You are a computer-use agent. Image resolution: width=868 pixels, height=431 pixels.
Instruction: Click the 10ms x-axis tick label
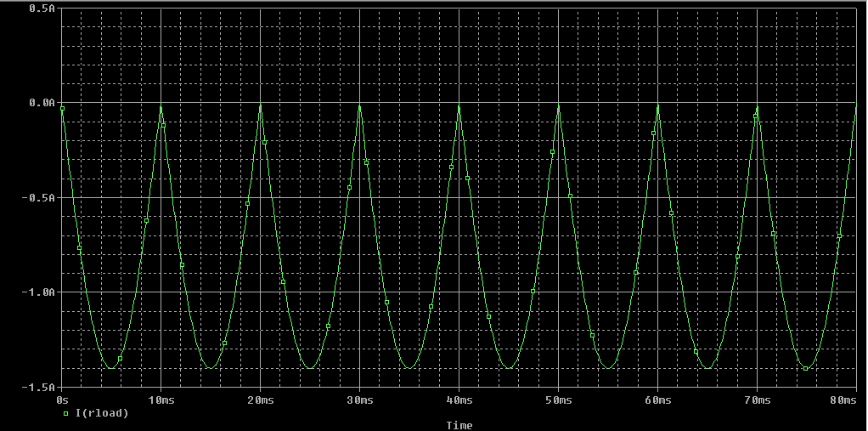coord(161,399)
